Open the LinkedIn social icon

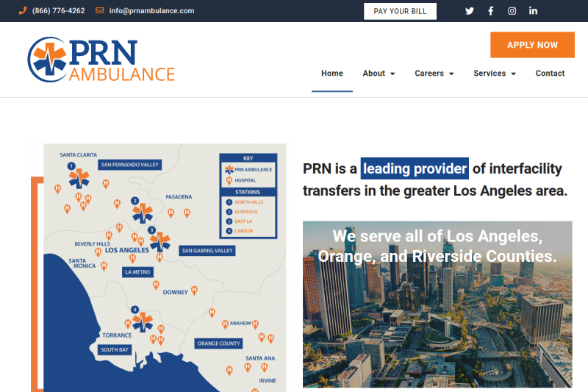(x=533, y=10)
